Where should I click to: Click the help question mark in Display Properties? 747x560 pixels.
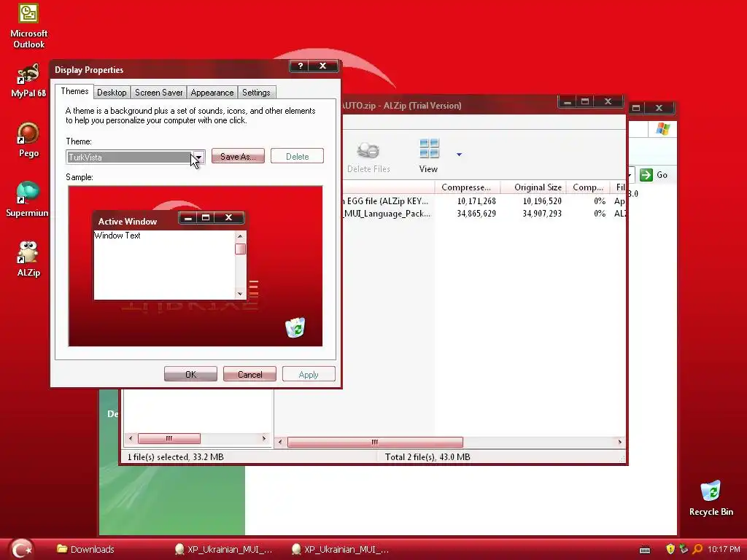pos(300,66)
